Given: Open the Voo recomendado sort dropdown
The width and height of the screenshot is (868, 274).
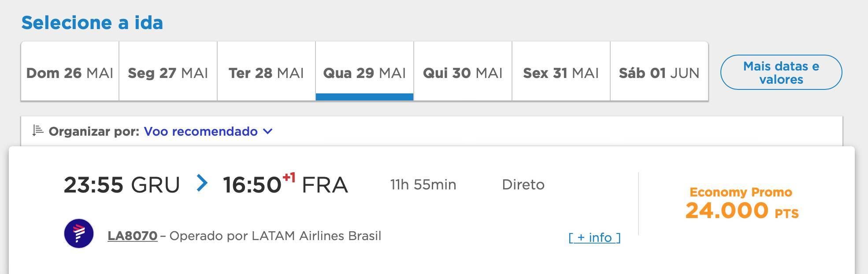Looking at the screenshot, I should click(x=201, y=131).
